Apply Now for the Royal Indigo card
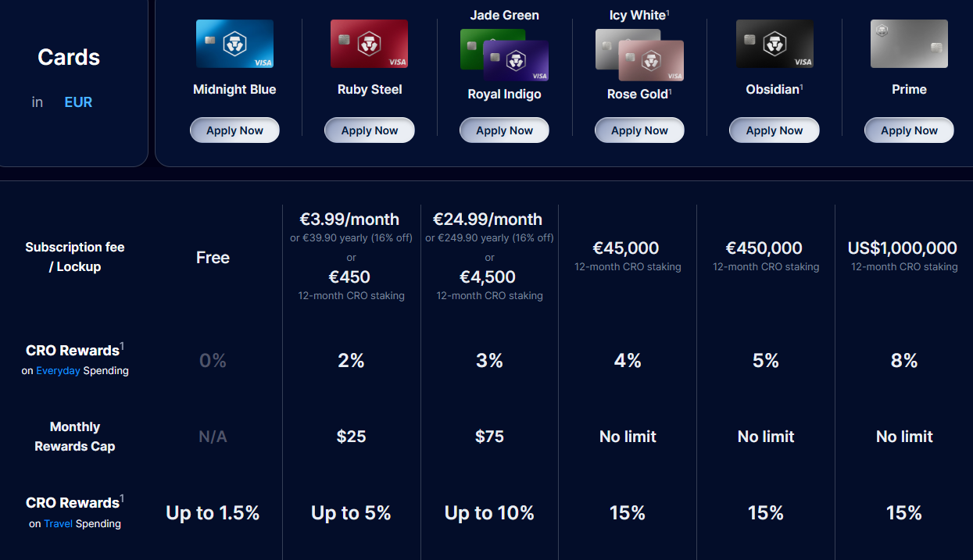This screenshot has width=973, height=560. tap(504, 130)
